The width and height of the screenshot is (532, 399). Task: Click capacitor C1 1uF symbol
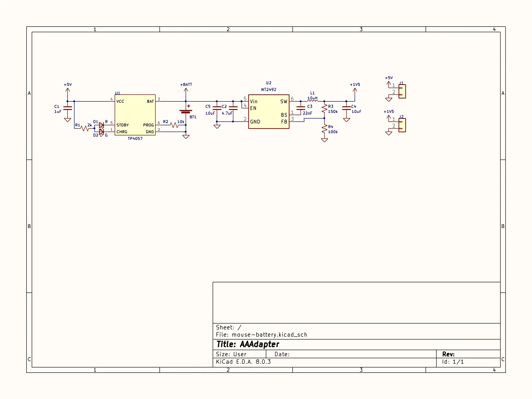[68, 108]
